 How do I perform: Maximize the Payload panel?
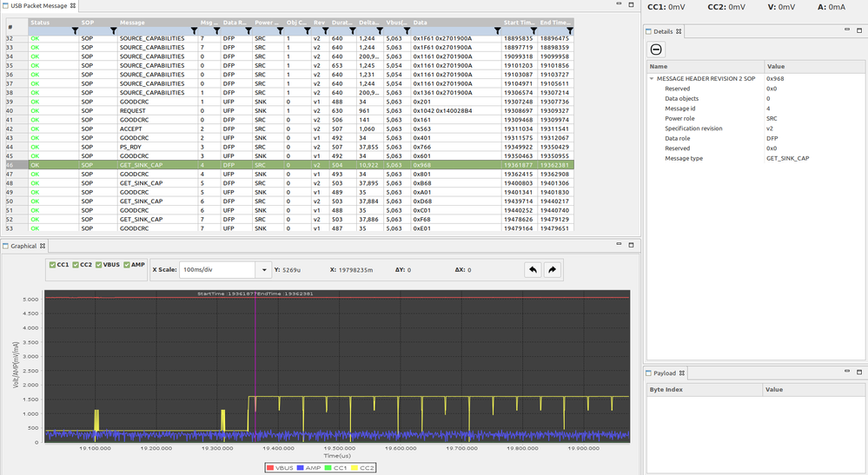(x=859, y=372)
